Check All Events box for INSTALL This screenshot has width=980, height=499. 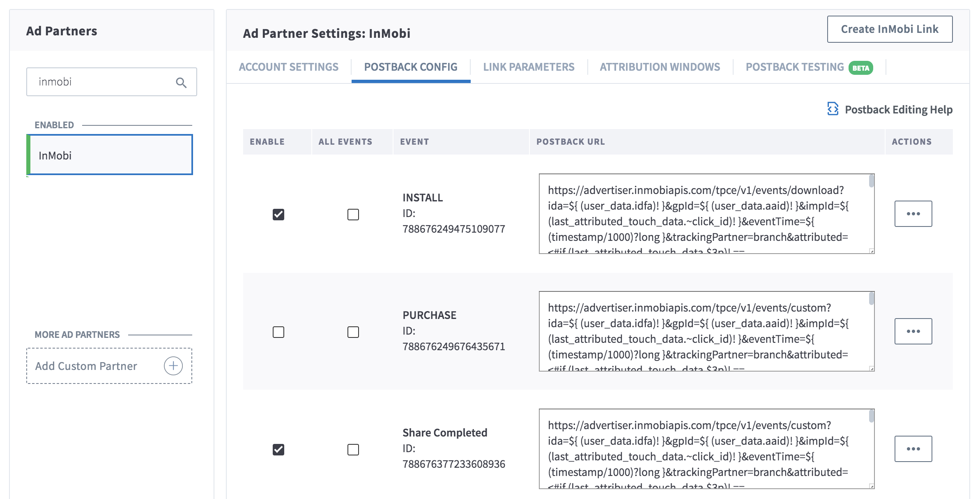pos(353,214)
